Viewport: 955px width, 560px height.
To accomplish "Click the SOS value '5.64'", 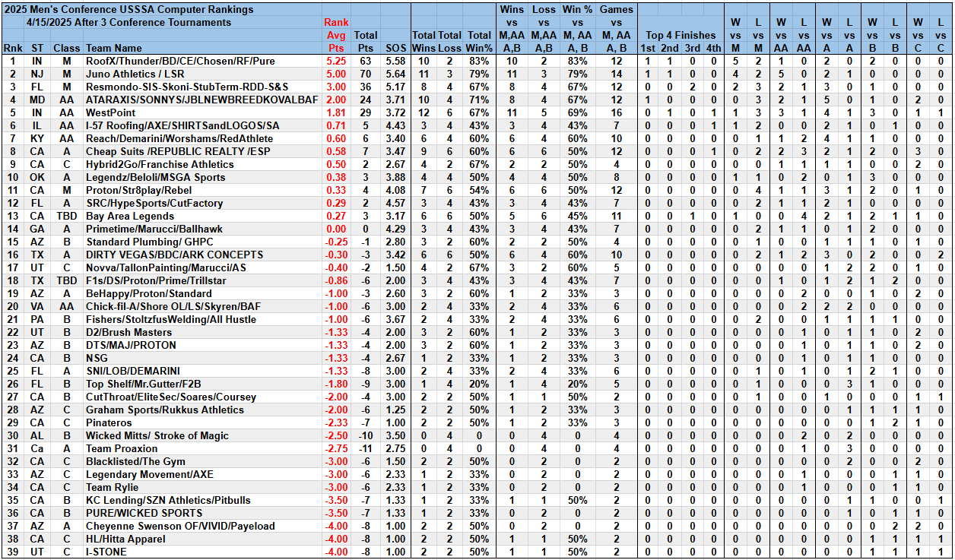I will (395, 74).
